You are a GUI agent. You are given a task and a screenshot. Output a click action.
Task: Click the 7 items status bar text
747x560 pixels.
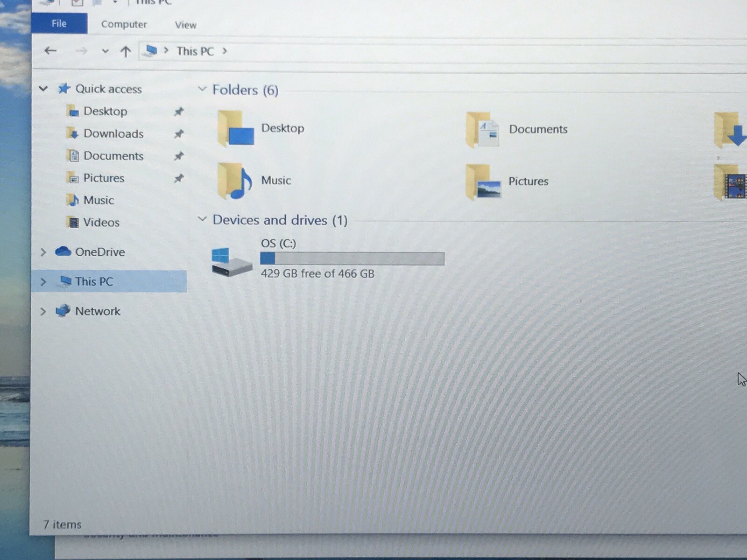click(62, 525)
